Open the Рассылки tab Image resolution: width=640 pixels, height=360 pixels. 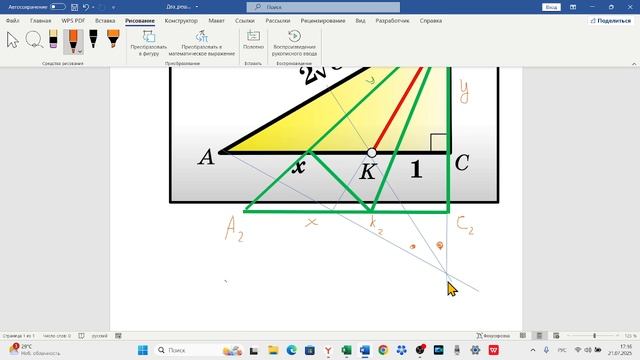point(278,20)
